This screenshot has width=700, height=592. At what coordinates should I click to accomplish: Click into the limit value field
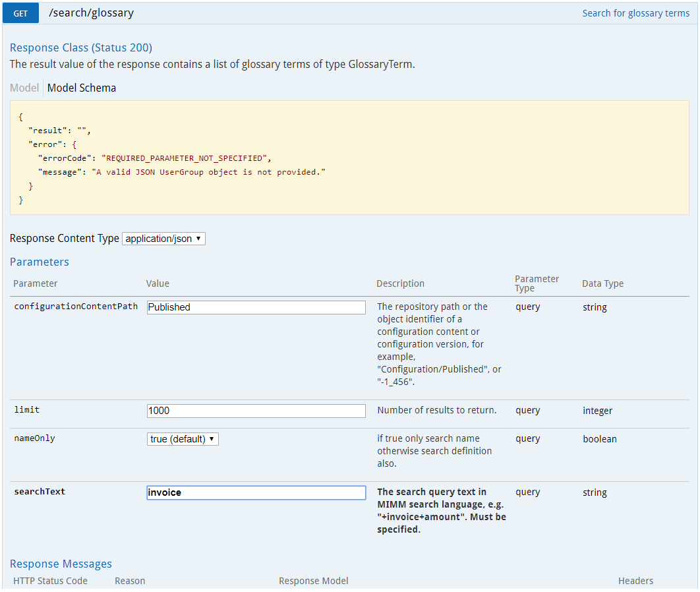coord(256,411)
